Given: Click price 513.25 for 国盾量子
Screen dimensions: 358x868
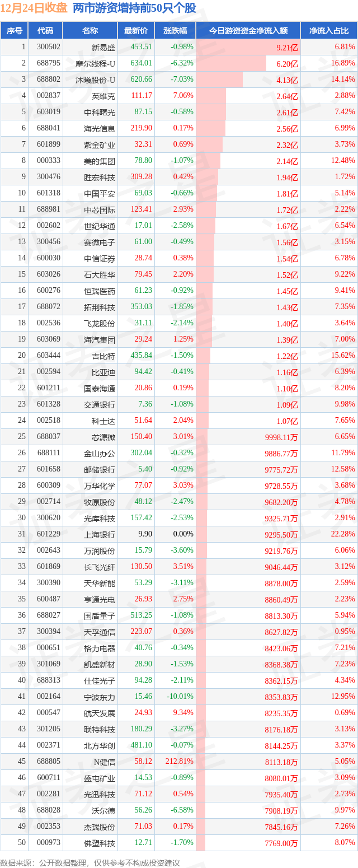Looking at the screenshot, I should pyautogui.click(x=142, y=615).
